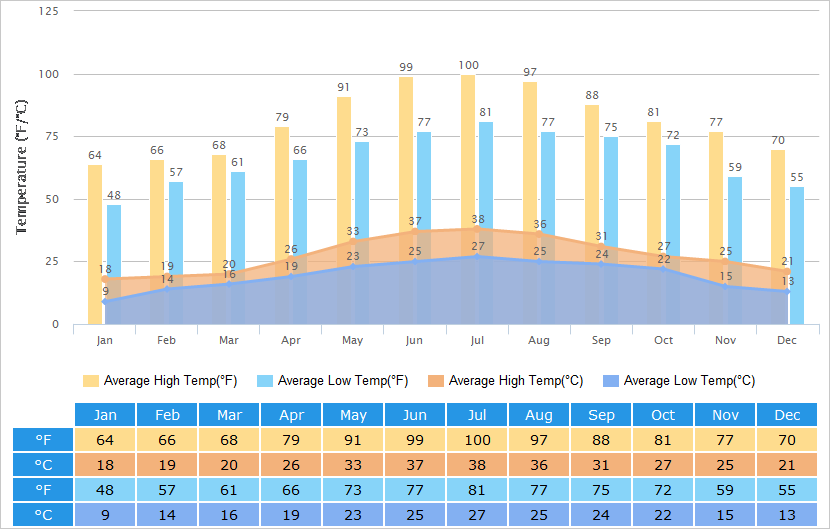
Task: Click table cell 100 under Jul
Action: 477,440
